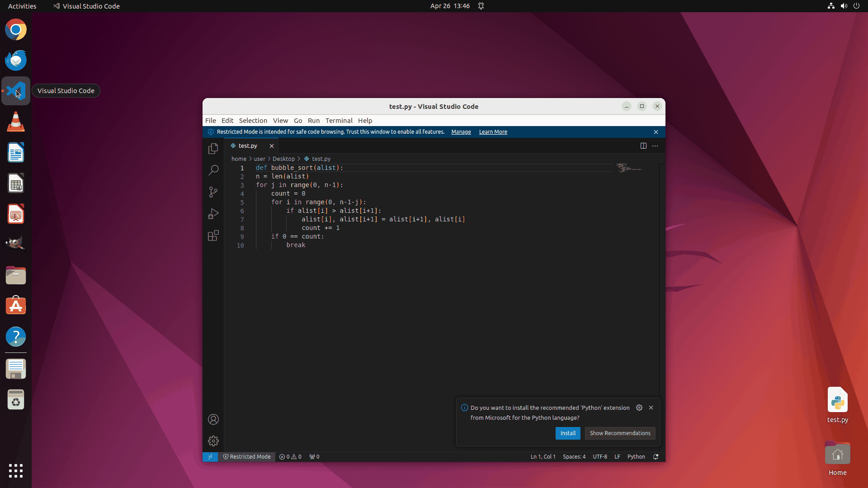
Task: Toggle Restricted Mode status bar item
Action: click(x=247, y=457)
